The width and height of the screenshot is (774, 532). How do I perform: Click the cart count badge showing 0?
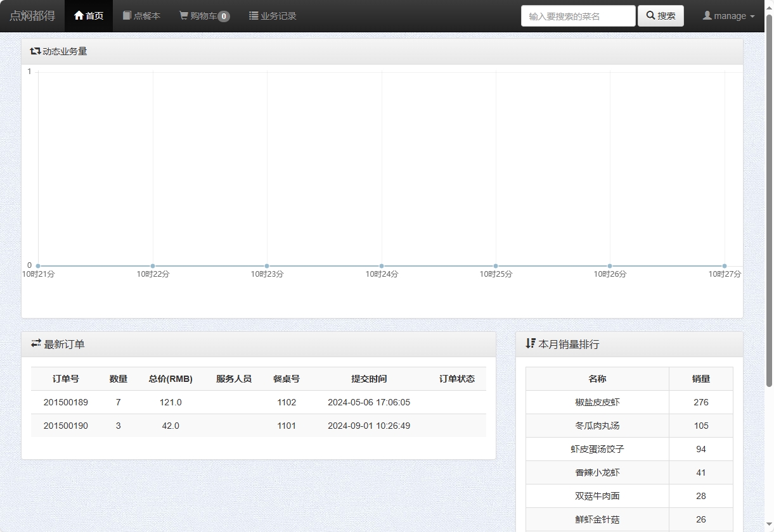click(224, 16)
